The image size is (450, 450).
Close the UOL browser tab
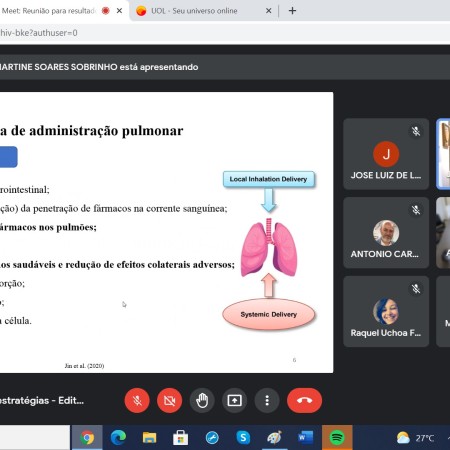click(268, 11)
